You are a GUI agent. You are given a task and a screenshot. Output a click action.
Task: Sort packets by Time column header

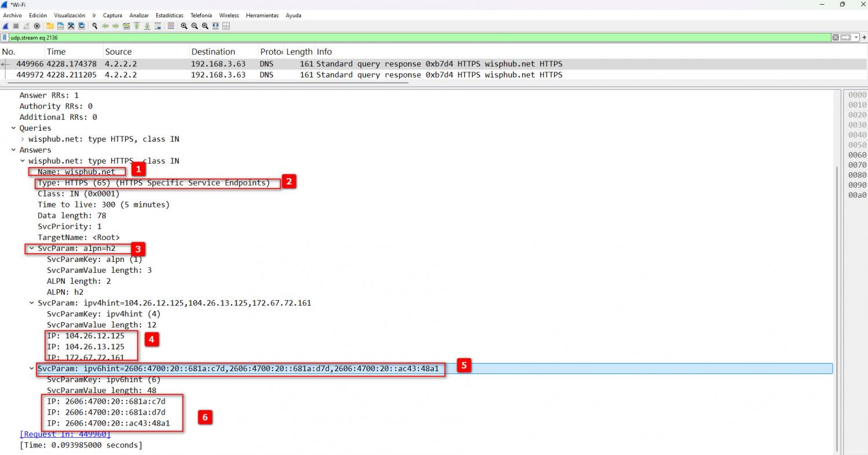coord(73,51)
